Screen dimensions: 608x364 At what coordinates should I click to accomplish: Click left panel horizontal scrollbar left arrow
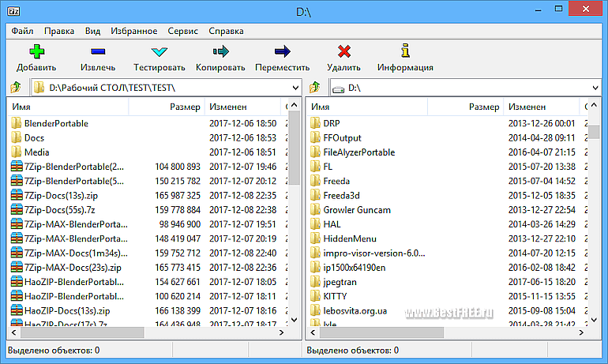click(x=14, y=332)
